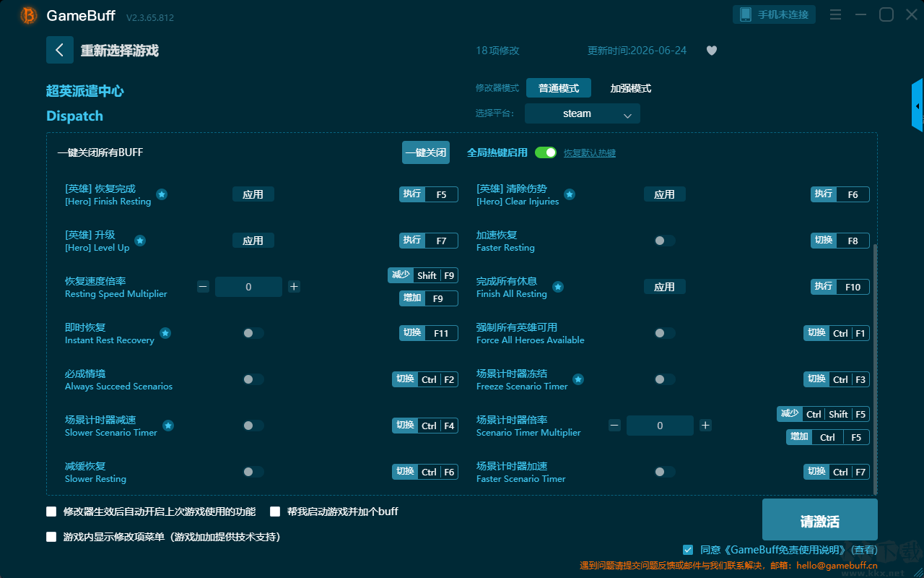Click 应用 for Finish All Resting
The image size is (924, 578).
coord(665,287)
